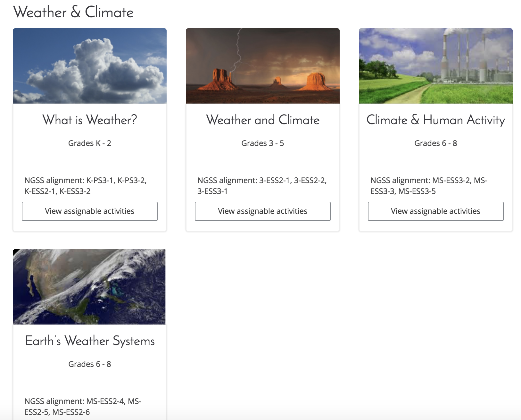View assignable activities for Climate & Human Activity
521x420 pixels.
[x=436, y=211]
